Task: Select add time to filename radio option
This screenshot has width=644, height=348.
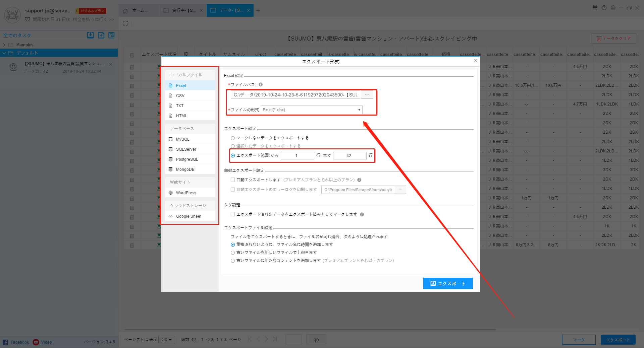Action: coord(233,245)
